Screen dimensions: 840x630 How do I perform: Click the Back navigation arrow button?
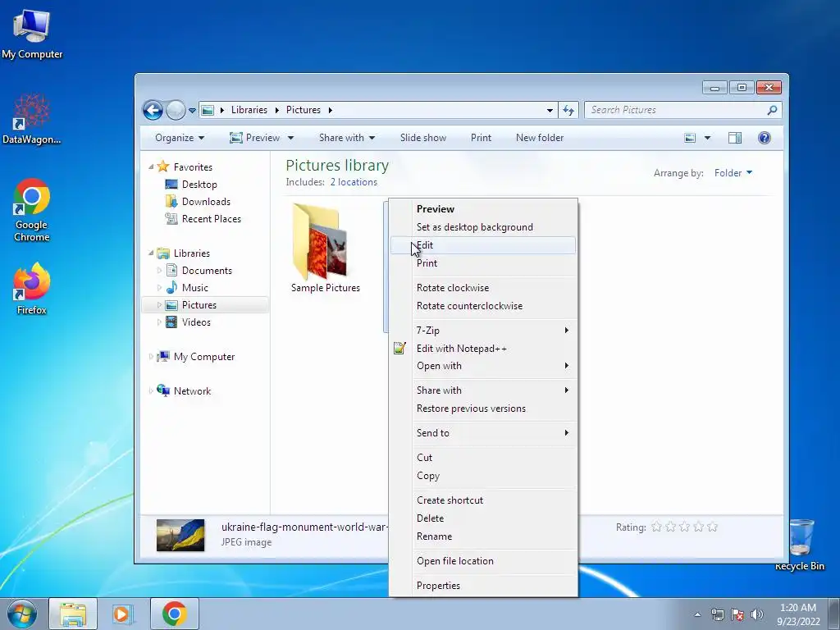[x=153, y=111]
